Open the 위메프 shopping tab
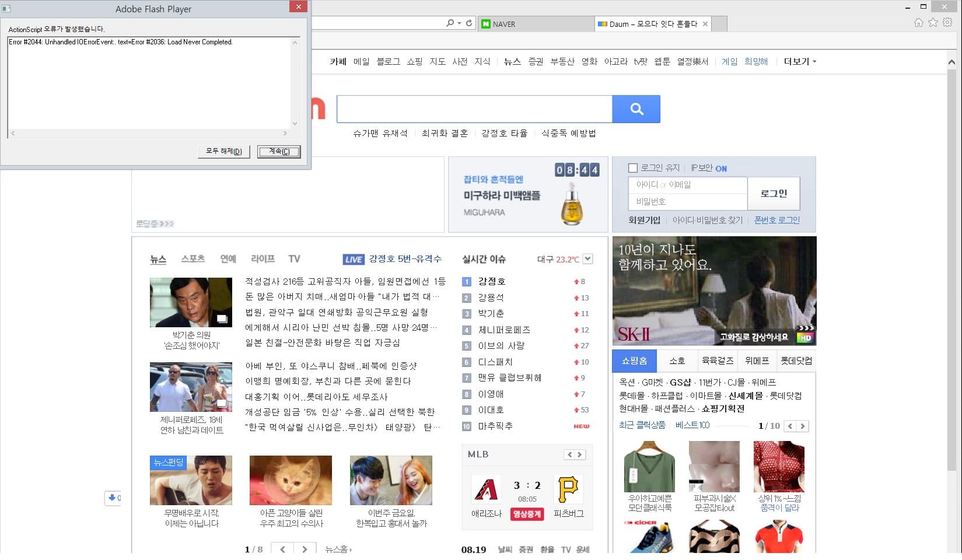 [x=757, y=361]
